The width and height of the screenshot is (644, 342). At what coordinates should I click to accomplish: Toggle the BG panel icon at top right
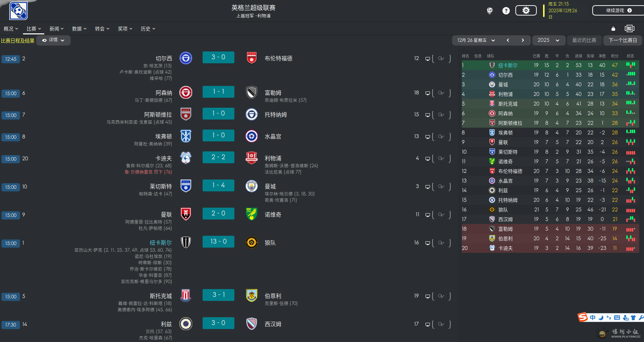point(630,28)
